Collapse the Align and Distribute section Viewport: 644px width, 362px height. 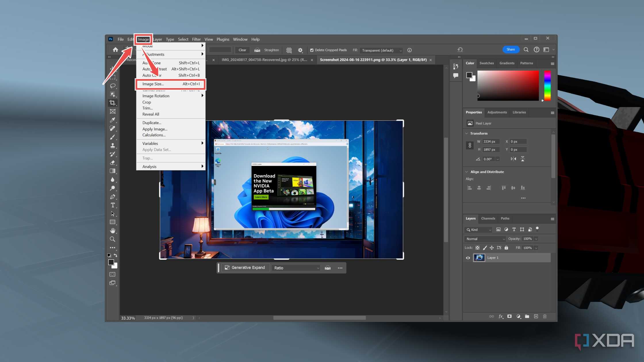point(467,172)
